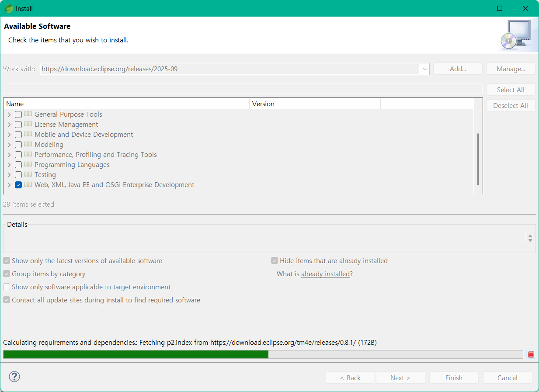This screenshot has height=392, width=539.
Task: Click the help question mark icon
Action: click(x=14, y=377)
